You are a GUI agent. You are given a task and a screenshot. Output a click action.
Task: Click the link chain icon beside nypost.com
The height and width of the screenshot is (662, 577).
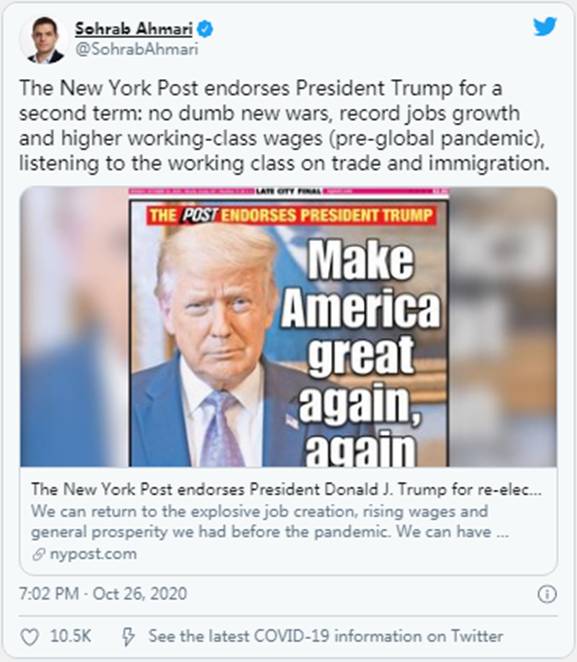pyautogui.click(x=39, y=554)
